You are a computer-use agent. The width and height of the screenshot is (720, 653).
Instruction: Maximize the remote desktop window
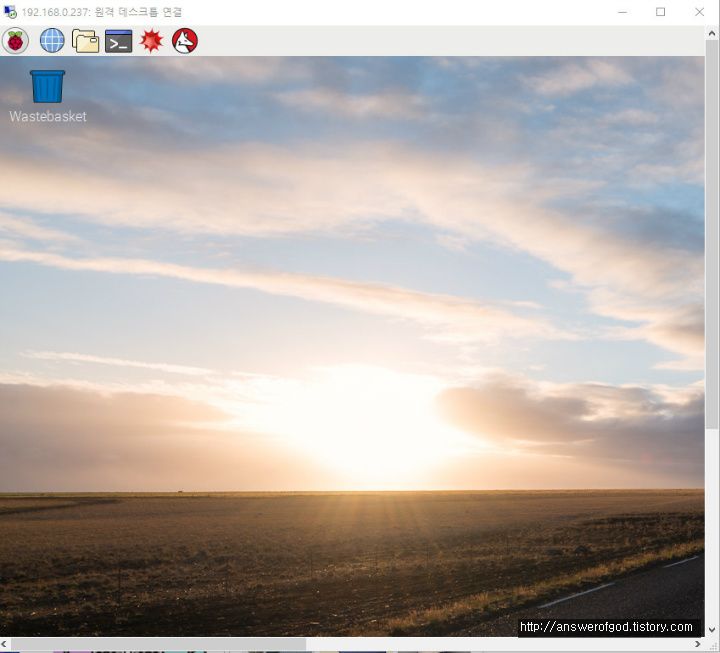(x=660, y=12)
